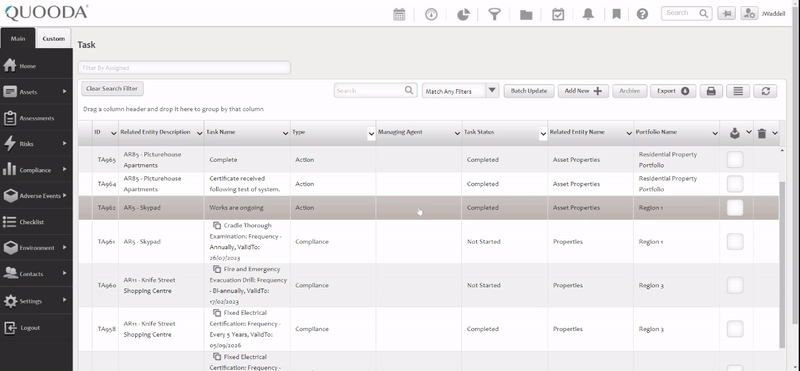Click the Filter By Assigned input field
The width and height of the screenshot is (800, 371).
[184, 67]
